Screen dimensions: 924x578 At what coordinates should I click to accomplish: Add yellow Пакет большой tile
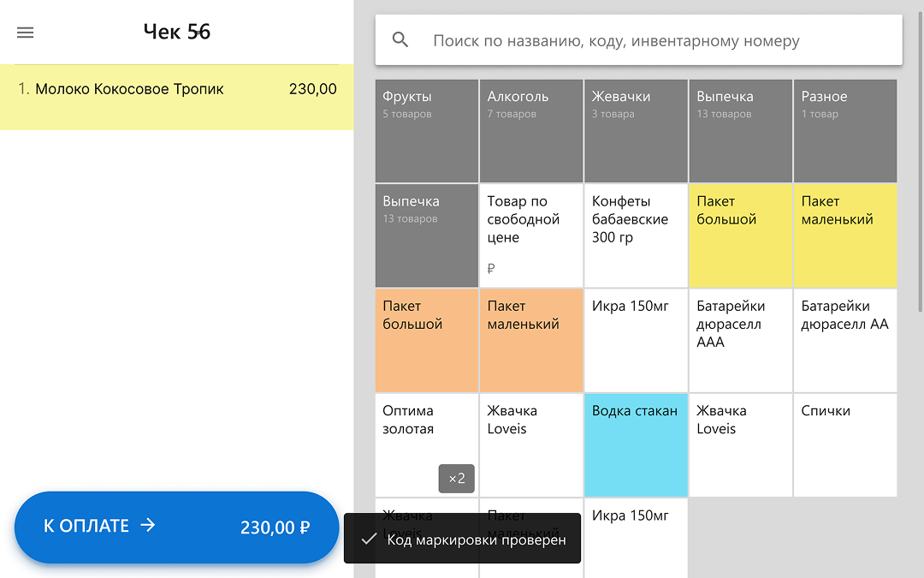coord(741,236)
